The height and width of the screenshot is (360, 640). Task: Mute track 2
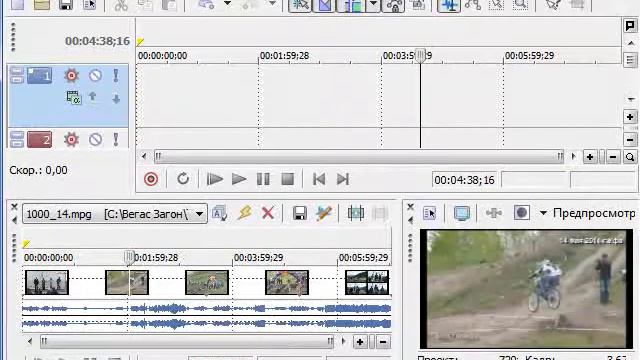[96, 140]
